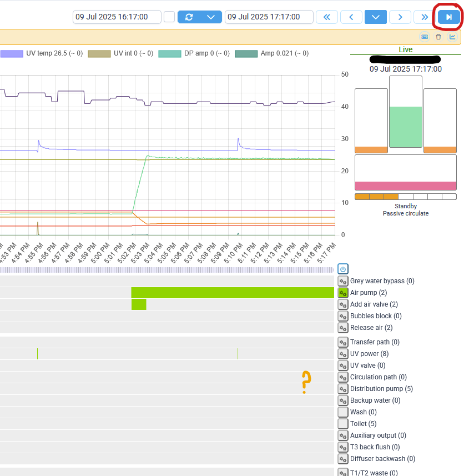Toggle the Toilet (5) checkbox
This screenshot has width=464, height=476.
click(342, 423)
